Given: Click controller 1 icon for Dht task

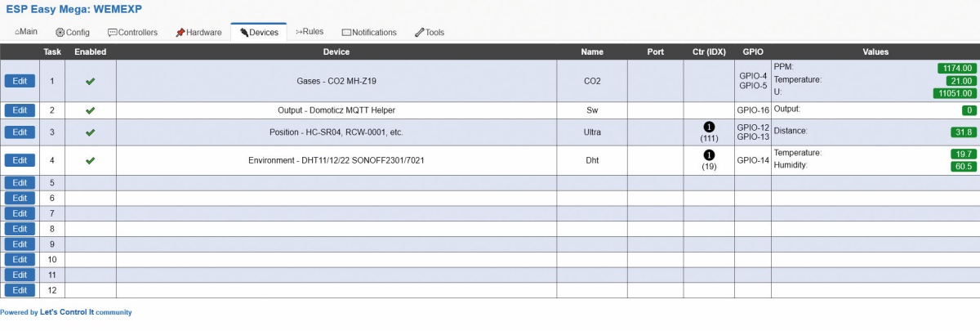Looking at the screenshot, I should point(708,154).
